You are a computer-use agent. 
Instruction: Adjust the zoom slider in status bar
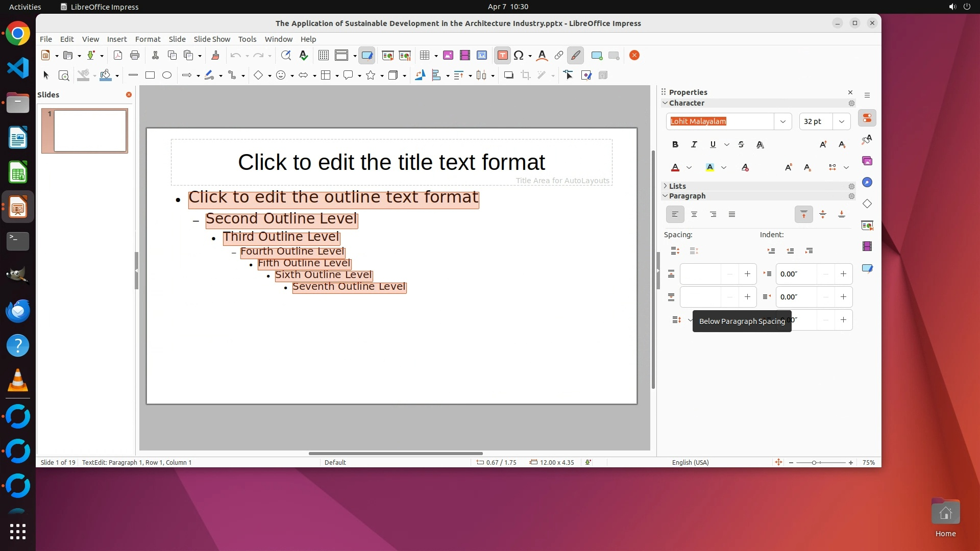[815, 463]
